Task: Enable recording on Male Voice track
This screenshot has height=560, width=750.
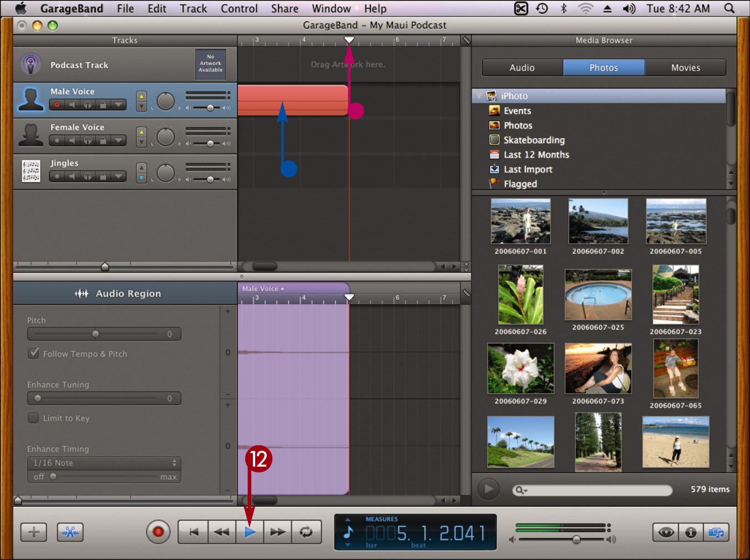Action: click(57, 105)
